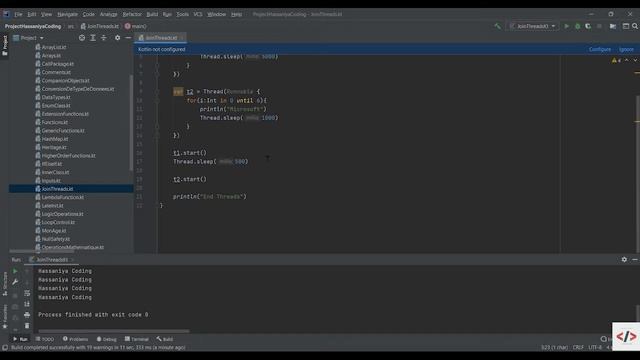
Task: Open the Debug tool window button
Action: pyautogui.click(x=107, y=339)
